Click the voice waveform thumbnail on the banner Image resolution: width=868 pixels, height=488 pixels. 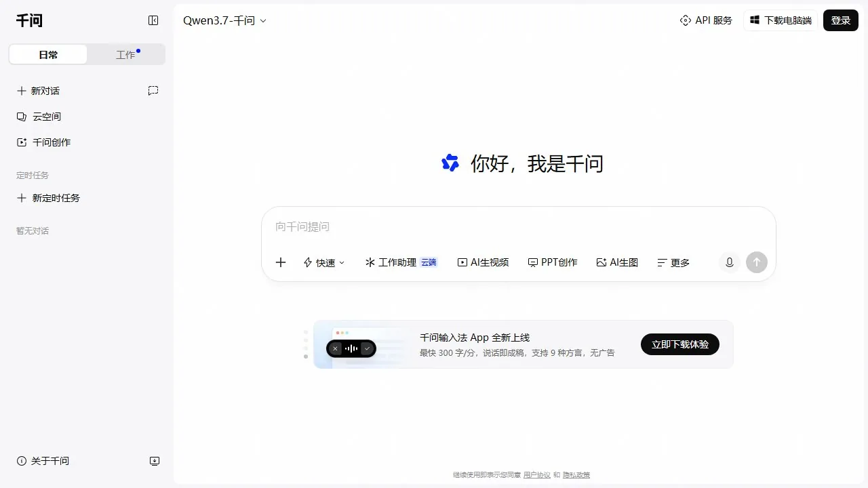tap(351, 348)
